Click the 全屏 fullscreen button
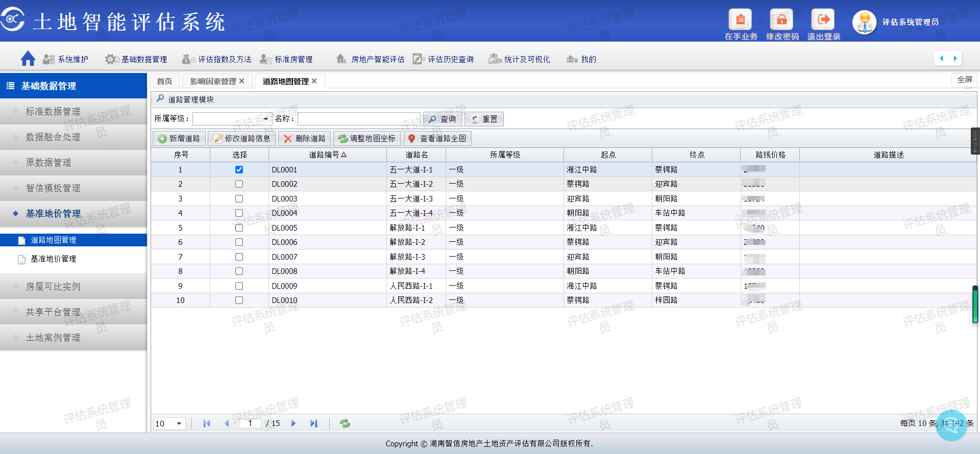The width and height of the screenshot is (980, 454). coord(965,80)
